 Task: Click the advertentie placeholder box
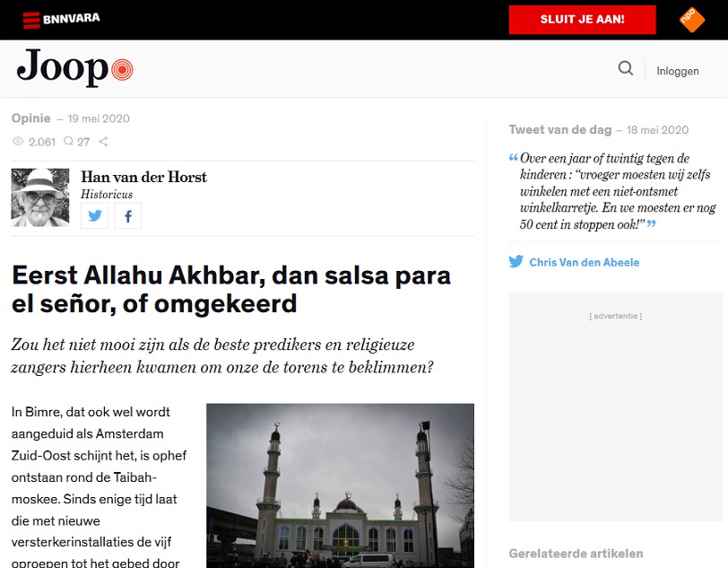pos(616,406)
